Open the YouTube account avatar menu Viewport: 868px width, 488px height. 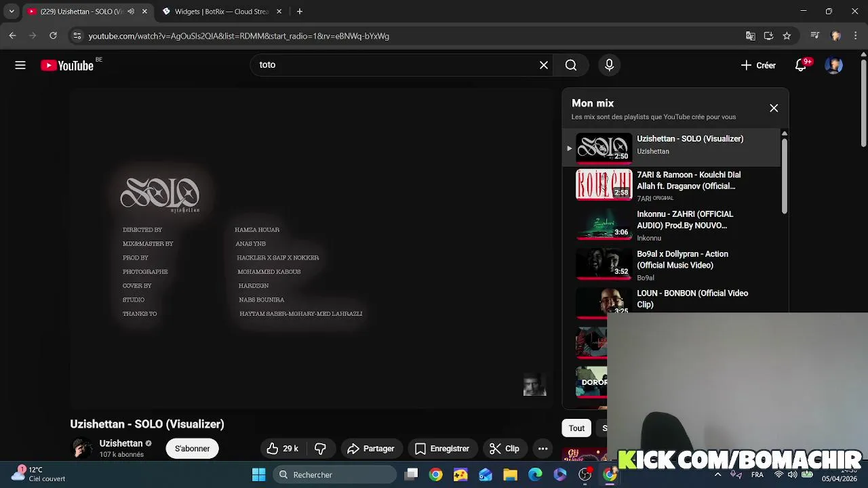pos(834,65)
